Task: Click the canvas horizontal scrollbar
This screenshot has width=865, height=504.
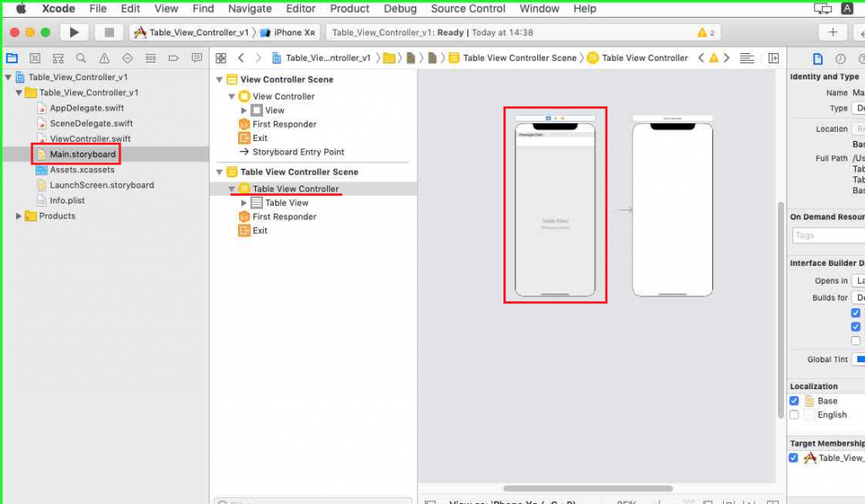Action: pos(588,489)
